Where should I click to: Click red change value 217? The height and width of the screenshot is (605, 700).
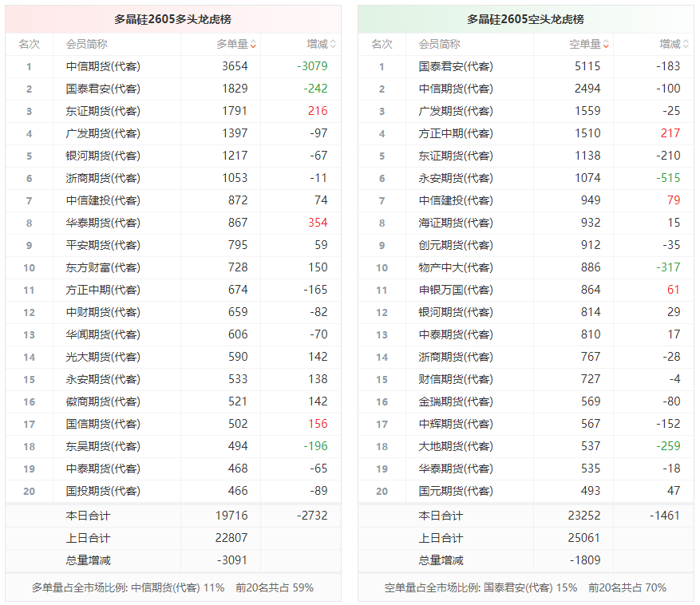(670, 133)
